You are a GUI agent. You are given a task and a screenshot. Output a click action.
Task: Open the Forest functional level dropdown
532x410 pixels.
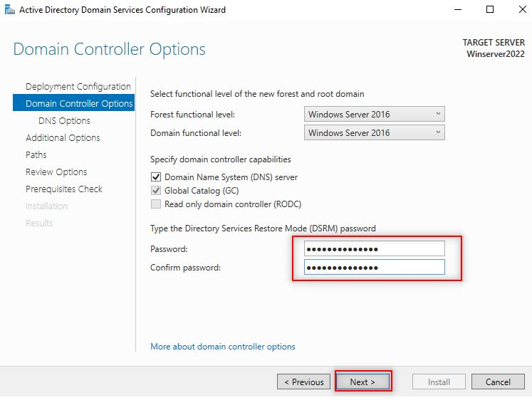374,115
